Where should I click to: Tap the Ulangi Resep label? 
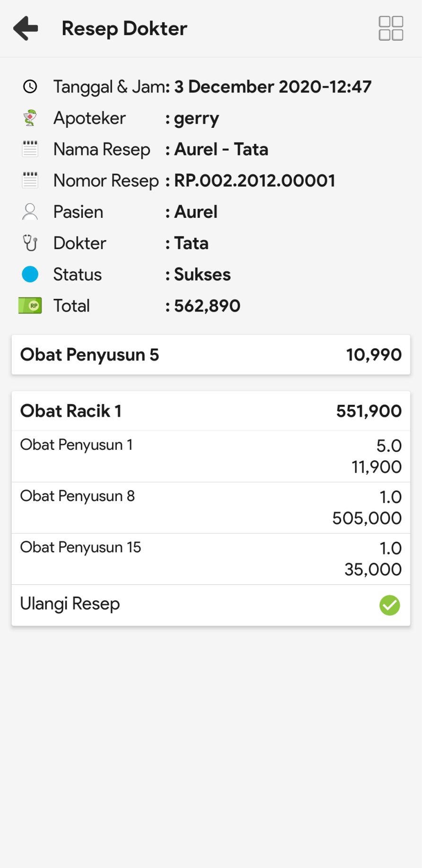click(x=70, y=604)
